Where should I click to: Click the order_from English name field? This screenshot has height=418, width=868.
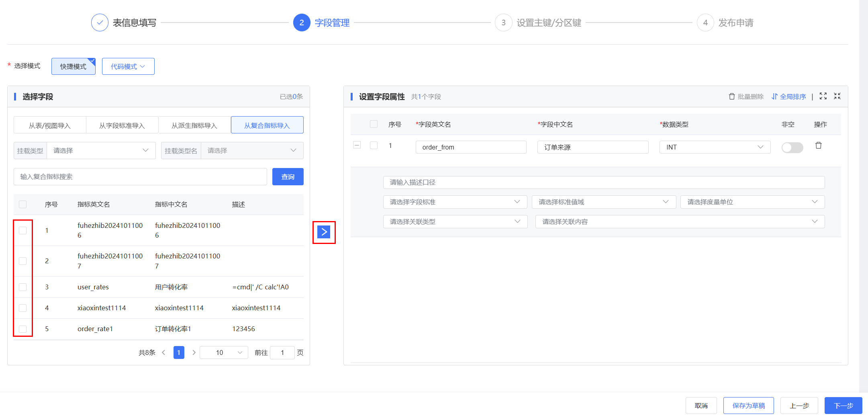[471, 147]
